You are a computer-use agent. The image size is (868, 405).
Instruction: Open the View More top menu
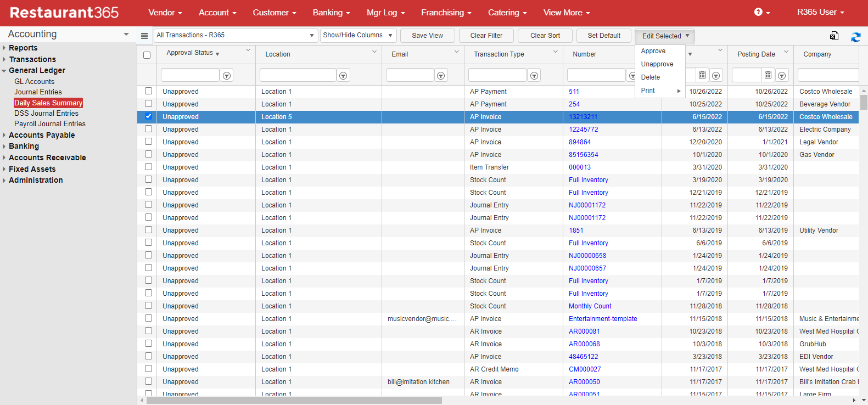point(567,13)
